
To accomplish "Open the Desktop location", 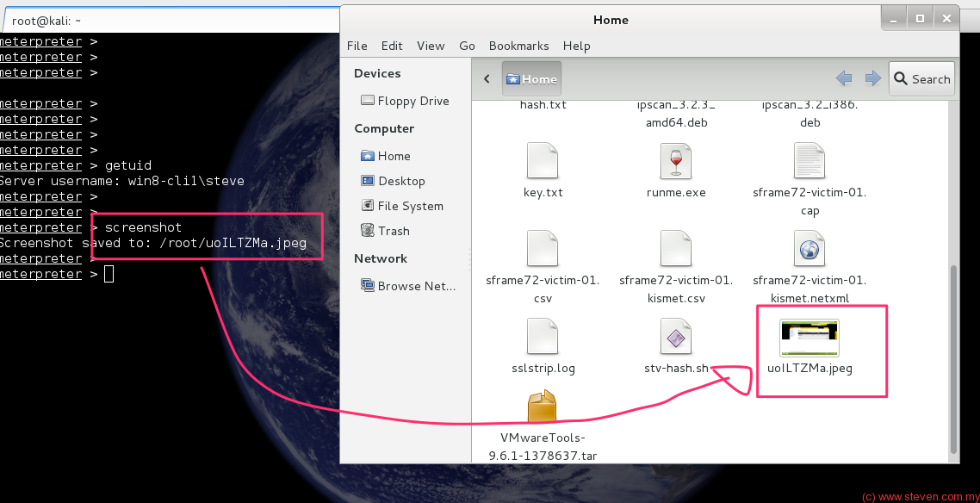I will [400, 181].
